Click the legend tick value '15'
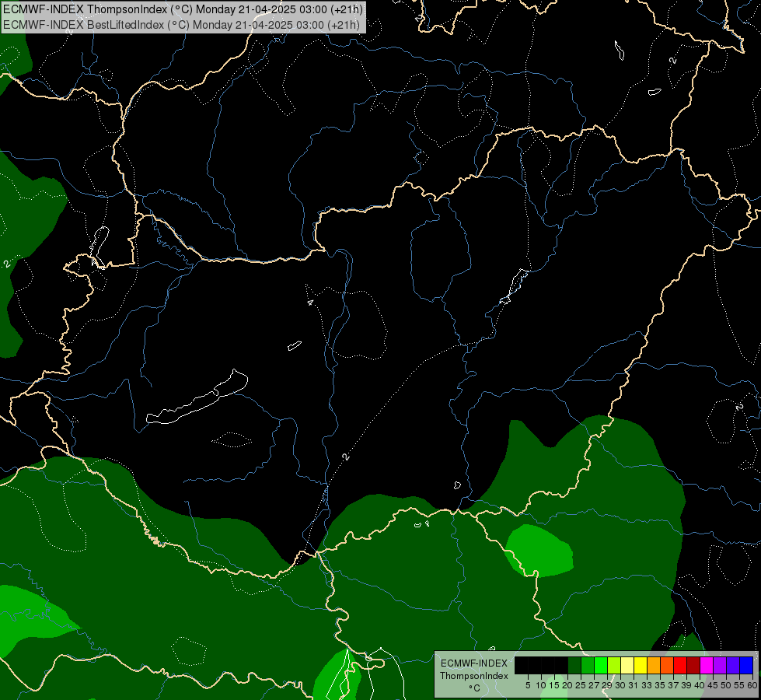 [x=554, y=685]
